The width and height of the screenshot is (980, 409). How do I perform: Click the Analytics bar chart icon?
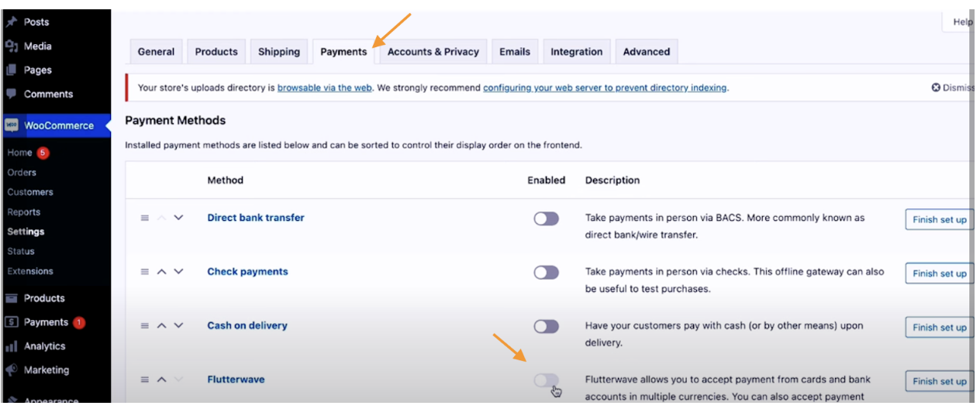click(x=12, y=346)
